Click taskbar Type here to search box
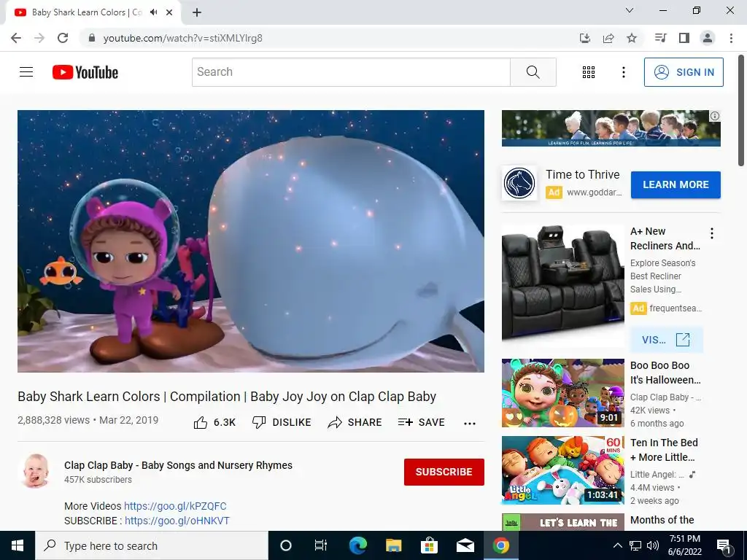Viewport: 747px width, 560px height. (x=152, y=545)
